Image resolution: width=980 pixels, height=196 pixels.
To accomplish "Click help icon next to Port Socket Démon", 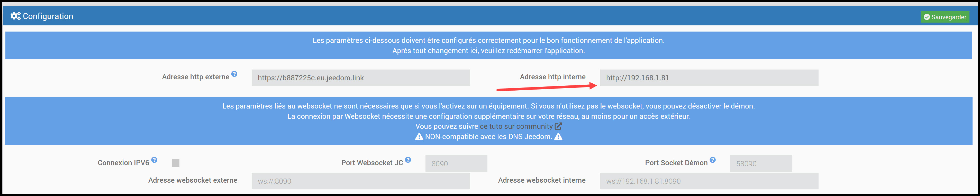I will click(x=713, y=160).
